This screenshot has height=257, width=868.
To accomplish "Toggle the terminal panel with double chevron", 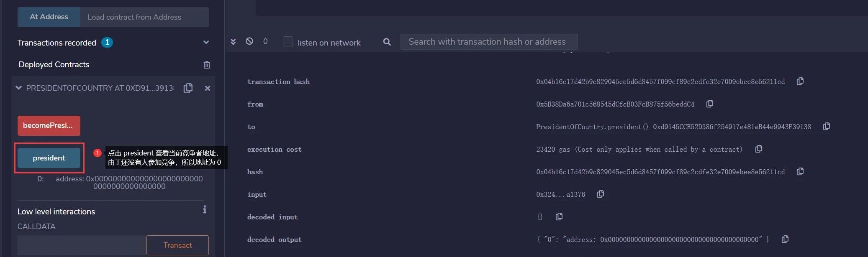I will click(x=233, y=41).
